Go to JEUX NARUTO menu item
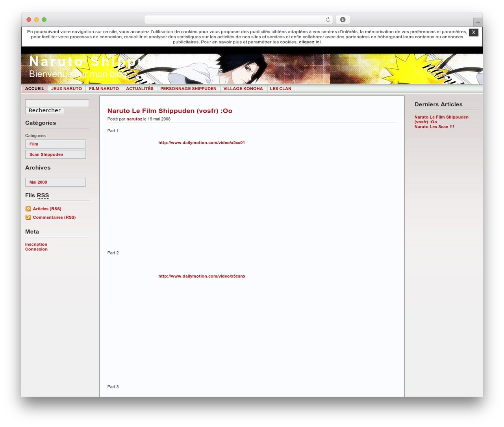This screenshot has height=427, width=504. (x=67, y=89)
